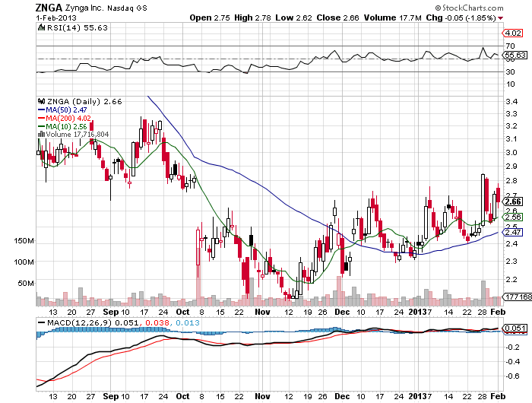Click the 3.4 price axis label
532x403 pixels.
(x=511, y=101)
